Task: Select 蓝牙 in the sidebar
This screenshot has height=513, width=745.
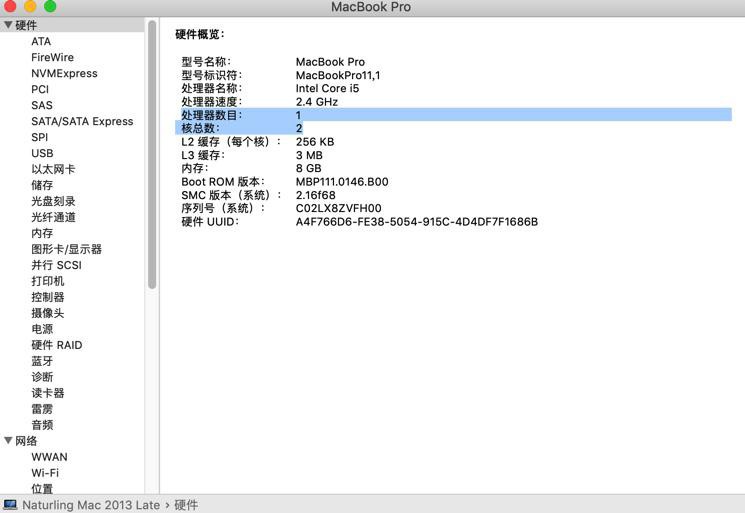Action: [x=42, y=361]
